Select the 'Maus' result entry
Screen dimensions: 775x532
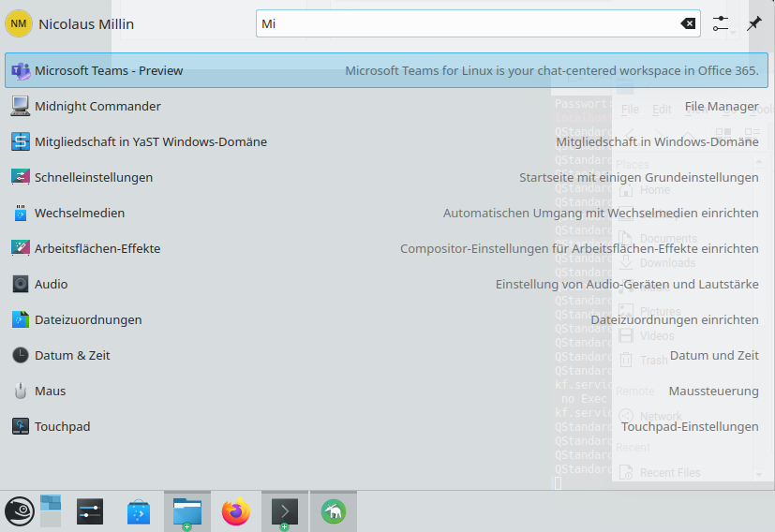pos(386,391)
